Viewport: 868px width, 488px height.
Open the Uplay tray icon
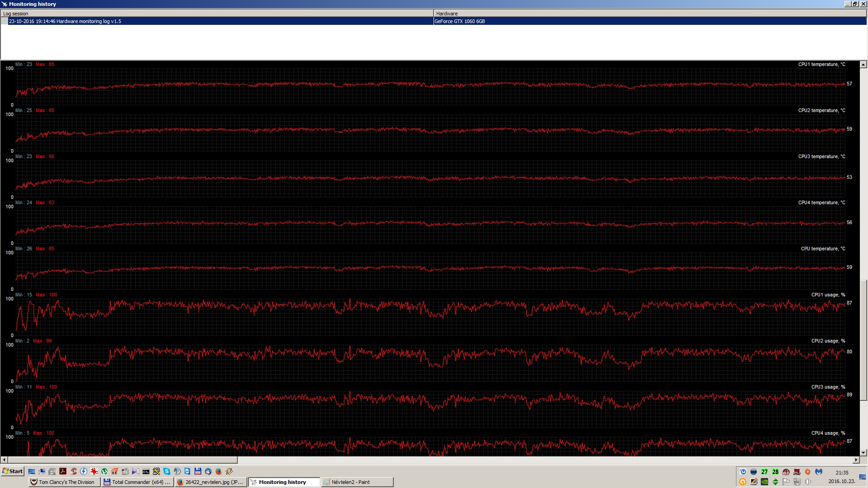[743, 472]
